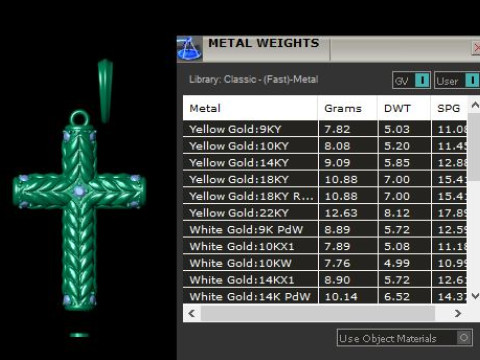Sort by the Metal column header
480x360 pixels.
pyautogui.click(x=250, y=108)
